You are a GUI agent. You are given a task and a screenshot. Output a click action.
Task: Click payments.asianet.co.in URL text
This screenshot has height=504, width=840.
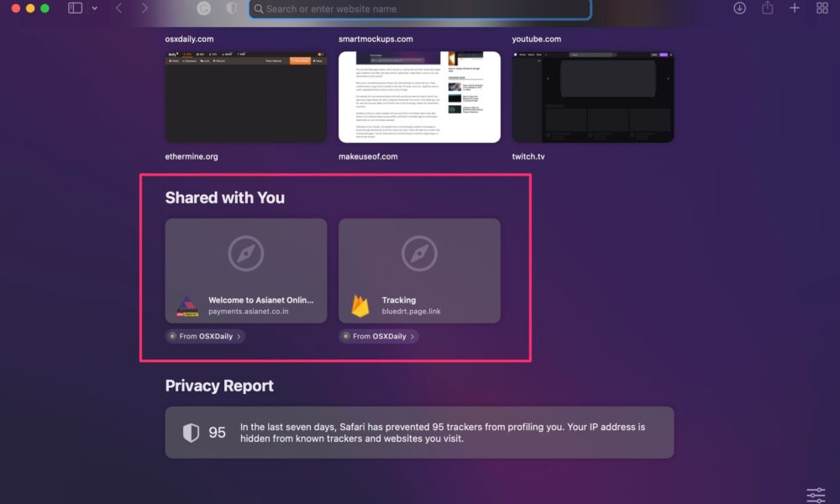point(248,311)
